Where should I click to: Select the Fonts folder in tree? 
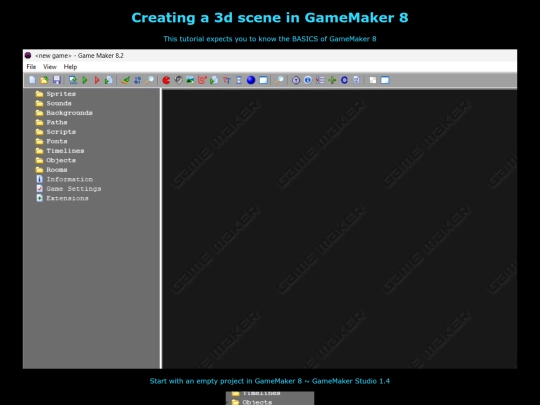click(x=56, y=141)
